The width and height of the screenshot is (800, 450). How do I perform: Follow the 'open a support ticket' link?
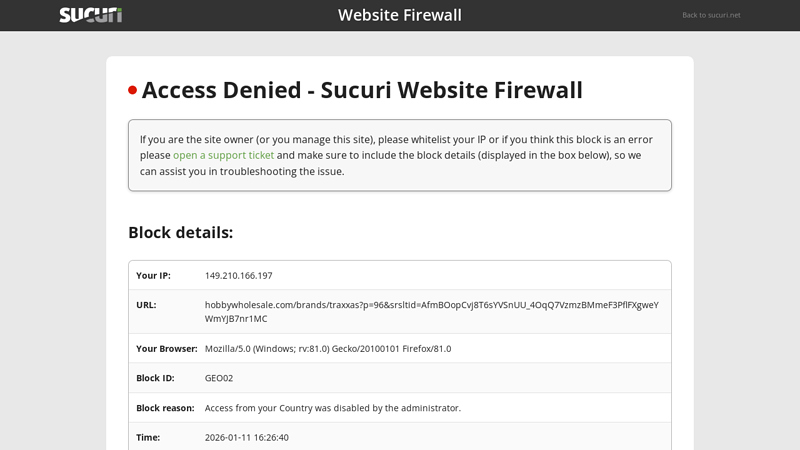223,155
